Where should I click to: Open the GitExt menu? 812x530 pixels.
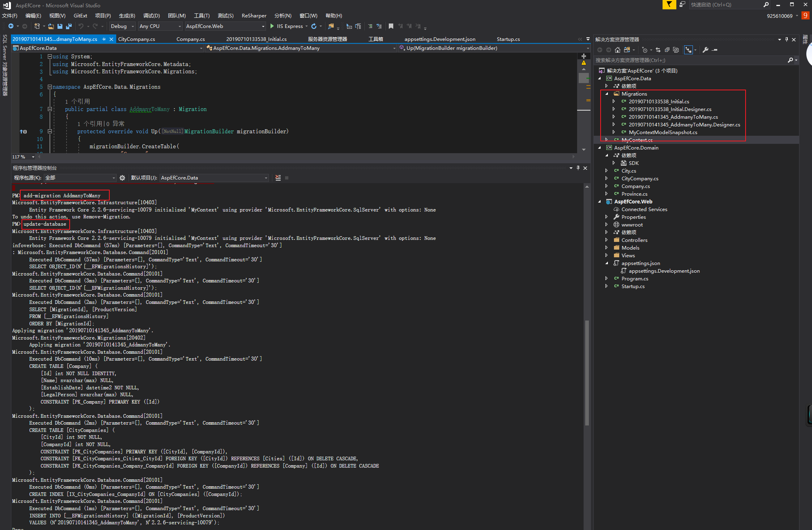point(80,16)
